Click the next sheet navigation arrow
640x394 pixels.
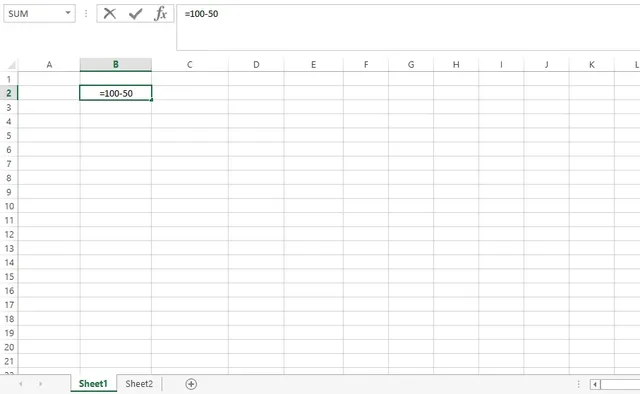[40, 384]
